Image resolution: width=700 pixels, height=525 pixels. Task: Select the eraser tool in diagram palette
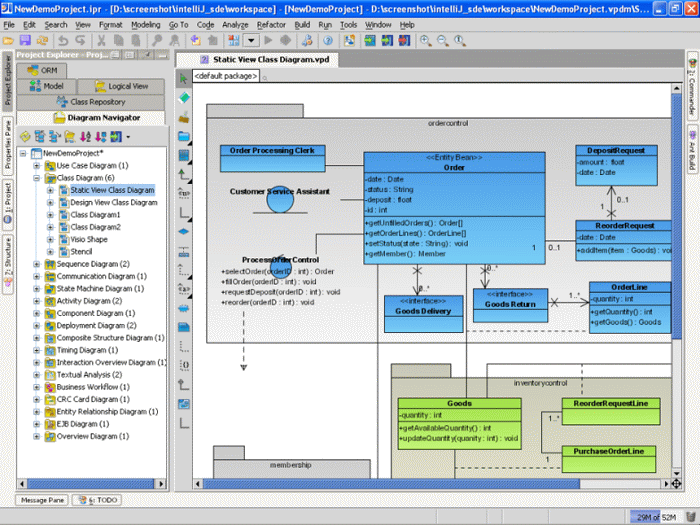pyautogui.click(x=183, y=98)
